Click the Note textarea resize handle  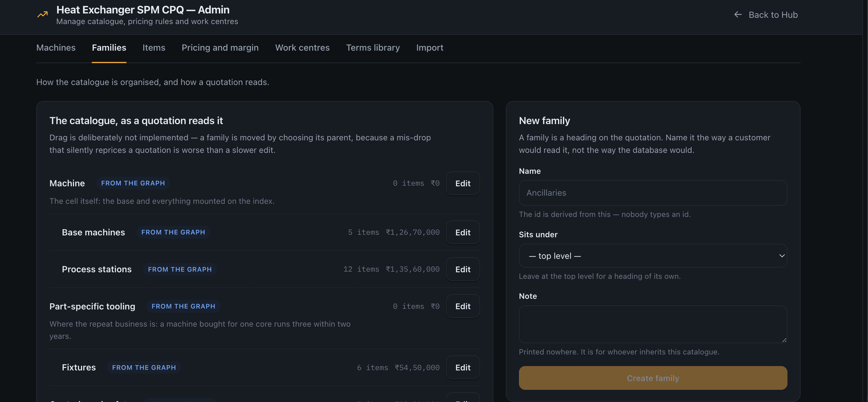[784, 340]
